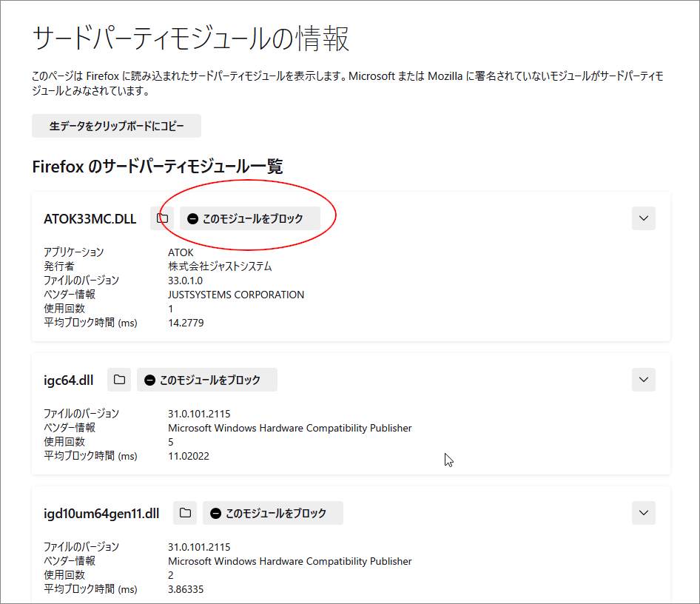
Task: Open file location folder icon for igc64.dll
Action: (x=119, y=380)
